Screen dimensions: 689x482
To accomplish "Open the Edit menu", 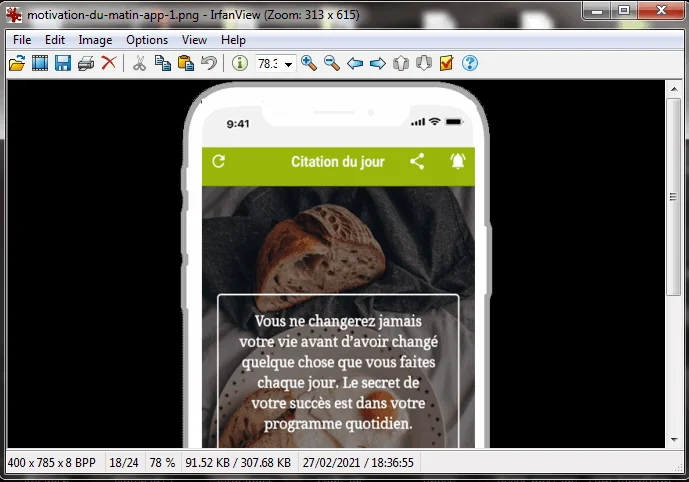I will click(x=55, y=40).
